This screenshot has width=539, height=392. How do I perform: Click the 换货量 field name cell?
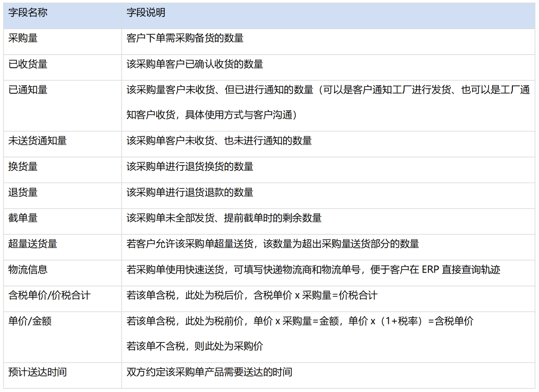23,167
